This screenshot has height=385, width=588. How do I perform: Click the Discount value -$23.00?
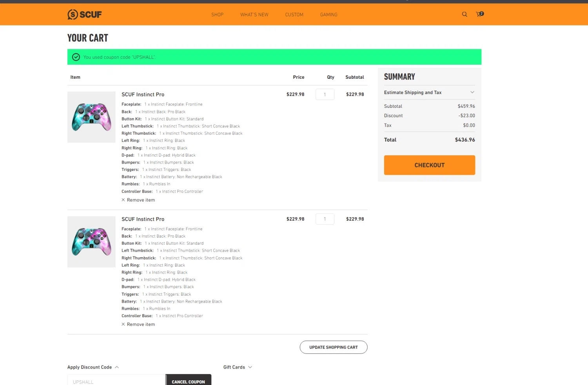[466, 116]
